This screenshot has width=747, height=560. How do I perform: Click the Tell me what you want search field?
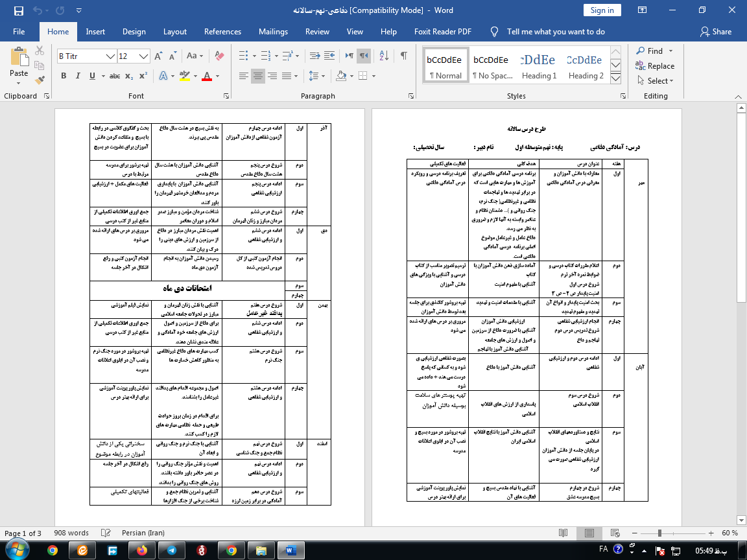pos(556,32)
